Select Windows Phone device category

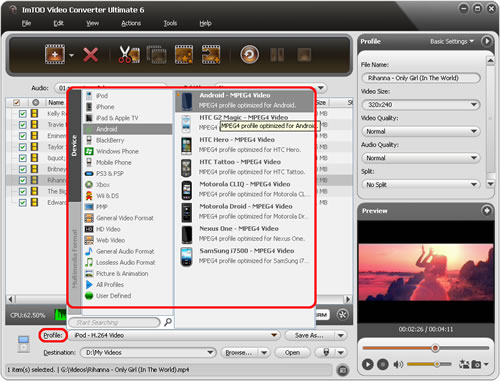tap(127, 151)
